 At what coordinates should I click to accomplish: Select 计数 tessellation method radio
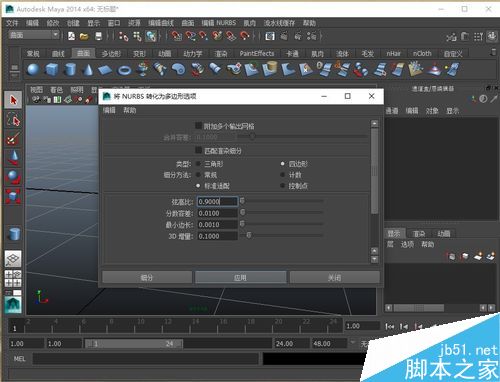tap(282, 175)
